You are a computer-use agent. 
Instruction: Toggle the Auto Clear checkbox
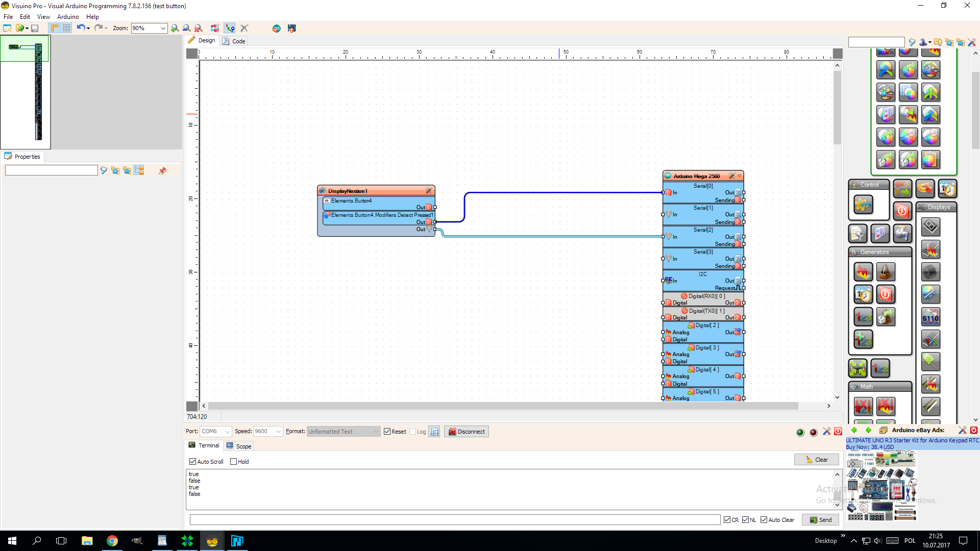(x=764, y=520)
